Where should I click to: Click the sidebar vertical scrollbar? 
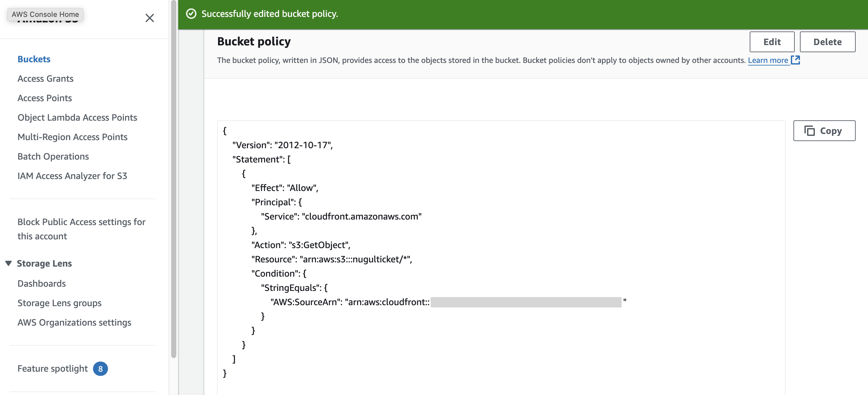[x=173, y=179]
